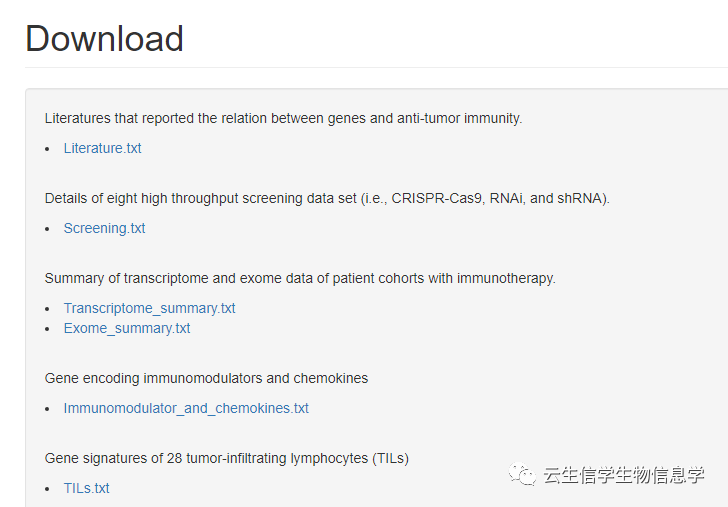728x507 pixels.
Task: Download Immunomodulator_and_chemokines.txt
Action: click(186, 408)
